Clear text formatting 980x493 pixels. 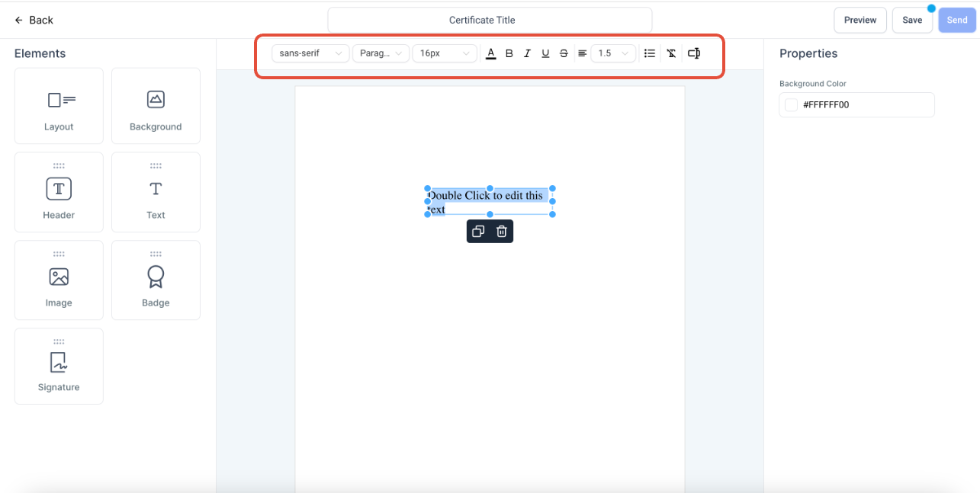671,53
